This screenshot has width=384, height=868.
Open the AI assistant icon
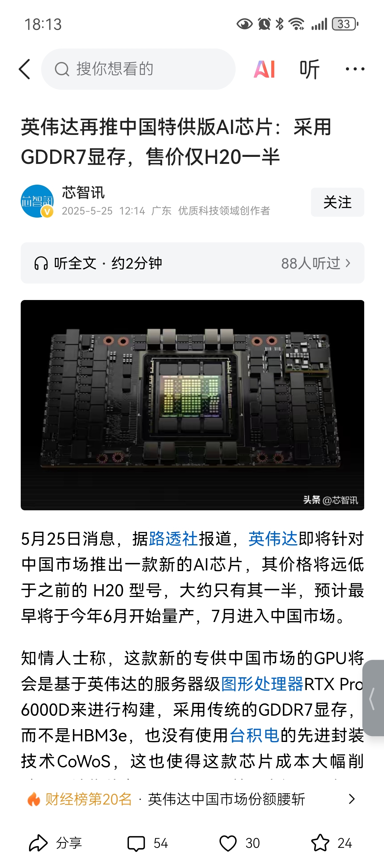pyautogui.click(x=264, y=69)
